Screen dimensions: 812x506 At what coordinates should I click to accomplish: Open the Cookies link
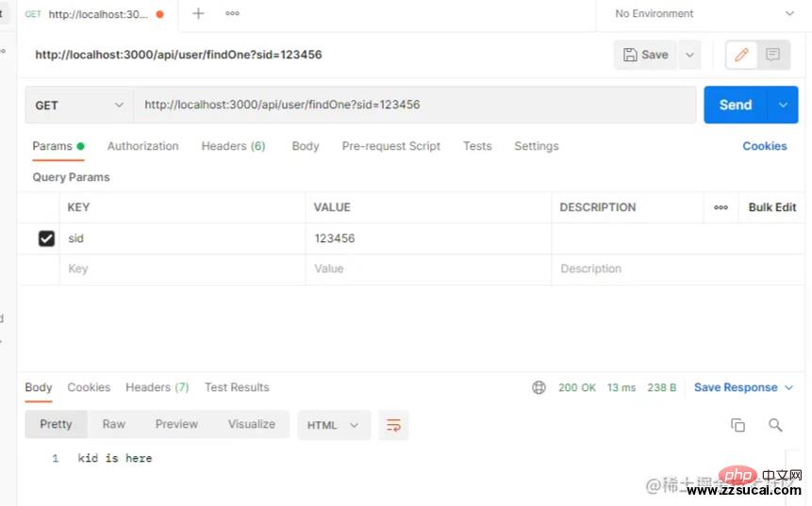[765, 146]
